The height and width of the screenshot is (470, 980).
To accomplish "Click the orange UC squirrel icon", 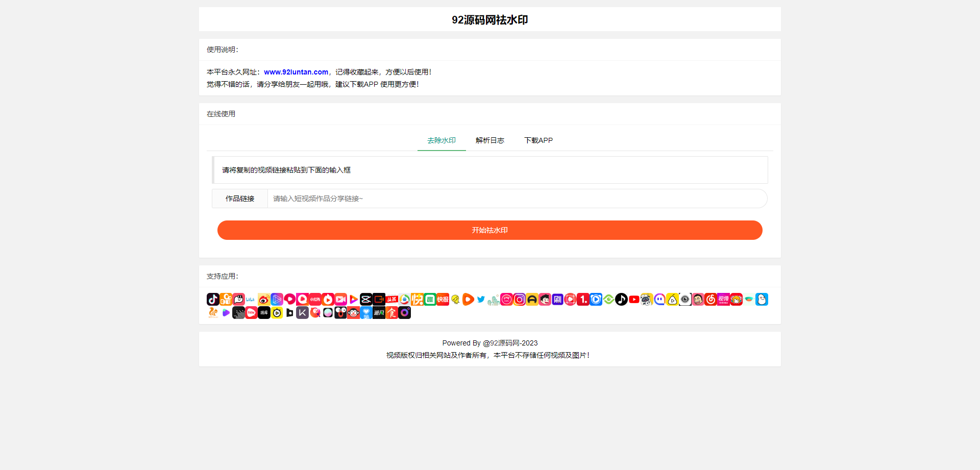I will coord(213,312).
